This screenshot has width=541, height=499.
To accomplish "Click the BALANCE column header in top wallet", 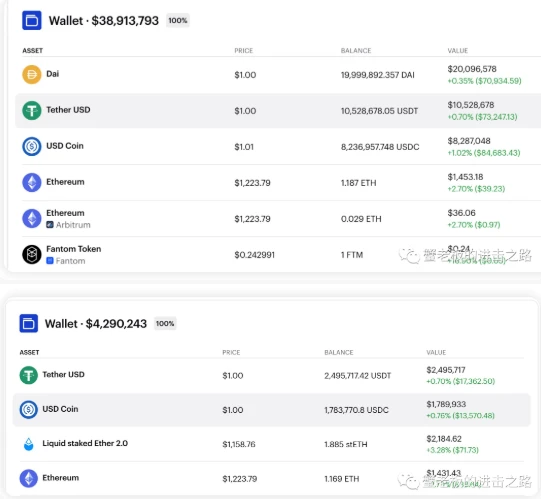I will coord(356,51).
